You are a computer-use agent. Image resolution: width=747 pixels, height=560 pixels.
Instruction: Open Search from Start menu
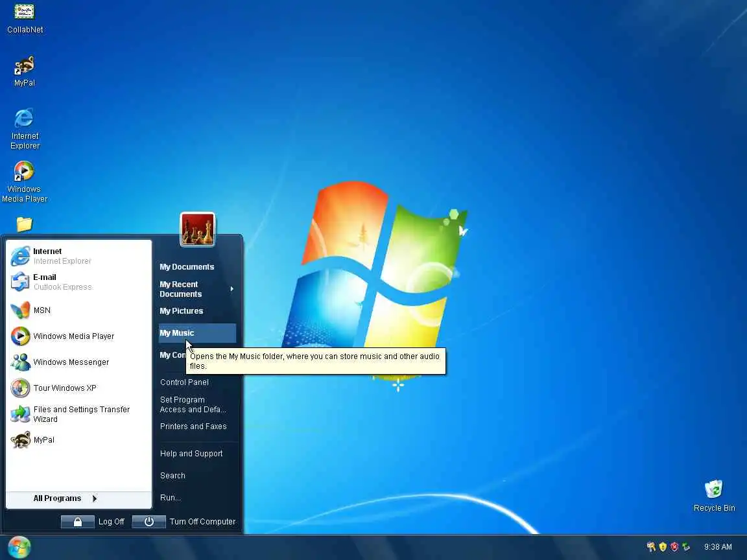172,476
